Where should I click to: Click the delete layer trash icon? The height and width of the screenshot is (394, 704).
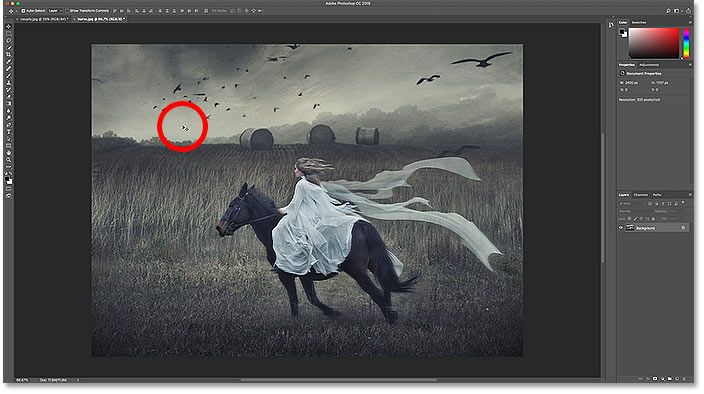click(685, 379)
